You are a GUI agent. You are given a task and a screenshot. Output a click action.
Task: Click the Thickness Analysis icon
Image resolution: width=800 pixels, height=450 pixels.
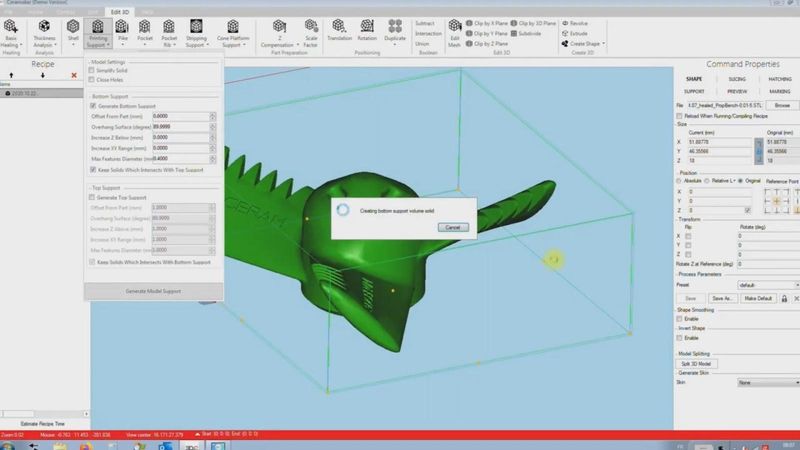(x=42, y=32)
